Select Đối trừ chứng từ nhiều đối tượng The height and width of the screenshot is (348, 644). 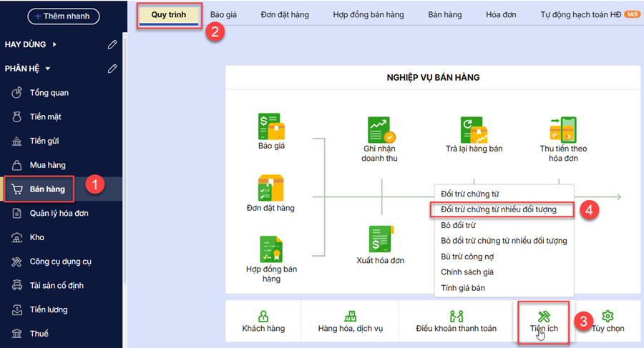[x=498, y=210]
